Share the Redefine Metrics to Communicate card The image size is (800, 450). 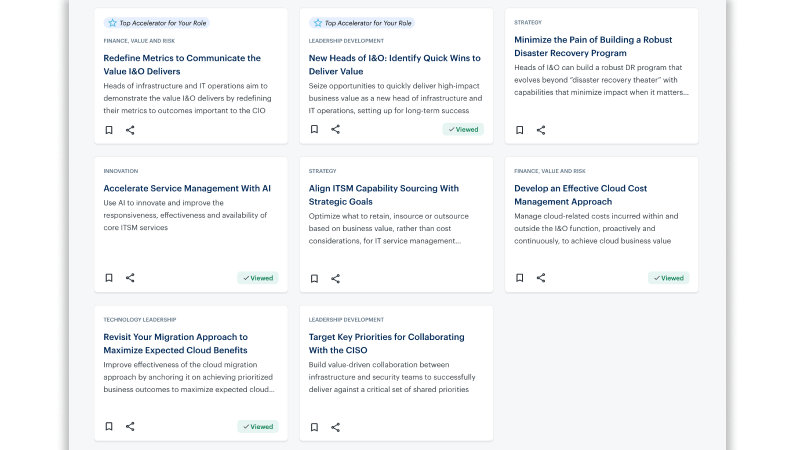pyautogui.click(x=130, y=130)
